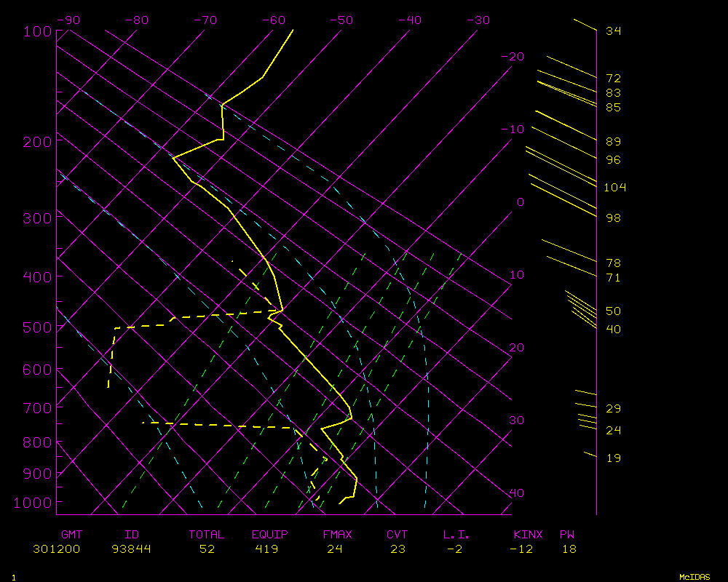The height and width of the screenshot is (582, 728).
Task: Click the TOTAL index header
Action: coord(207,535)
